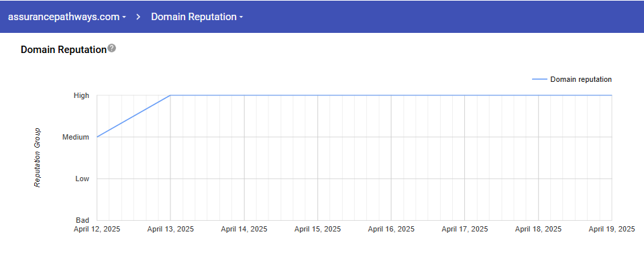Click the Bad reputation axis label
The height and width of the screenshot is (253, 644).
coord(83,220)
